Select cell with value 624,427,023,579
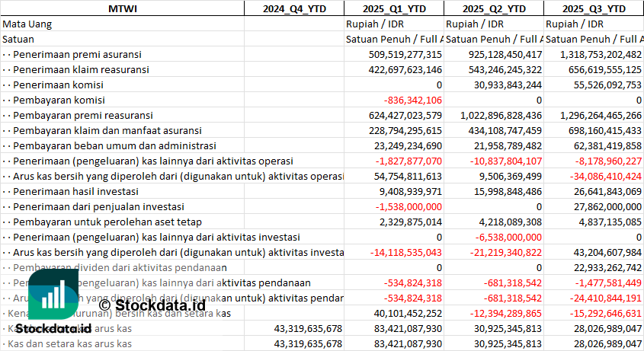 point(394,115)
